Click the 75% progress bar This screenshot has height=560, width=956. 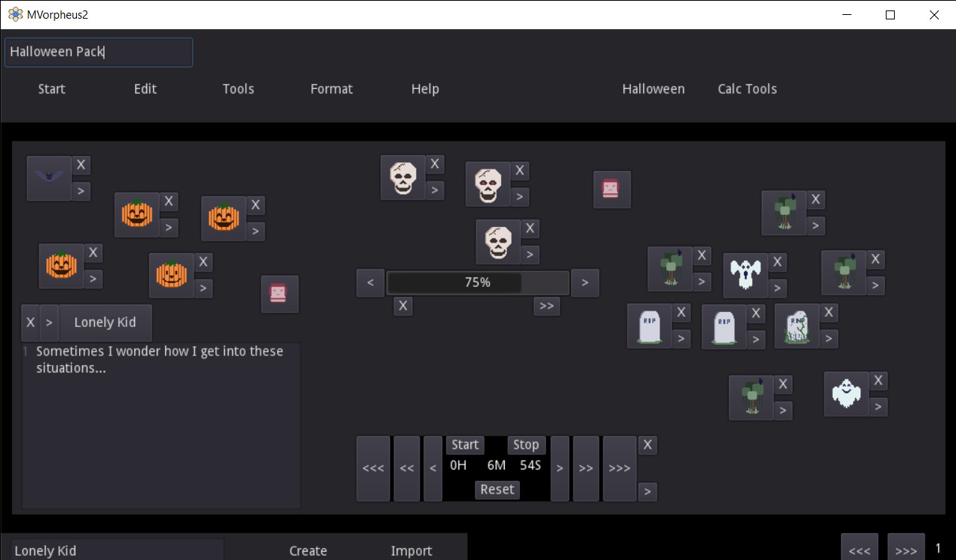tap(477, 282)
